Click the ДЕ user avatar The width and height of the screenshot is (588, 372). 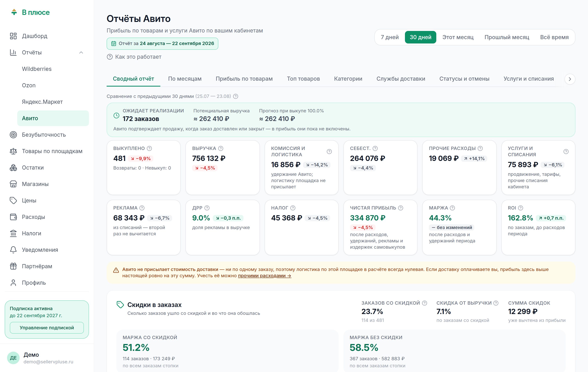(13, 358)
